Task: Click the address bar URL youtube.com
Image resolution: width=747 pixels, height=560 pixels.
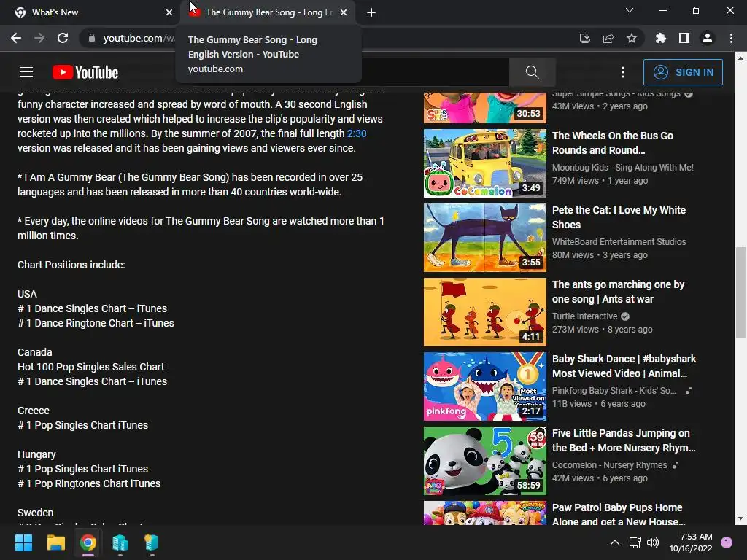Action: click(x=138, y=38)
